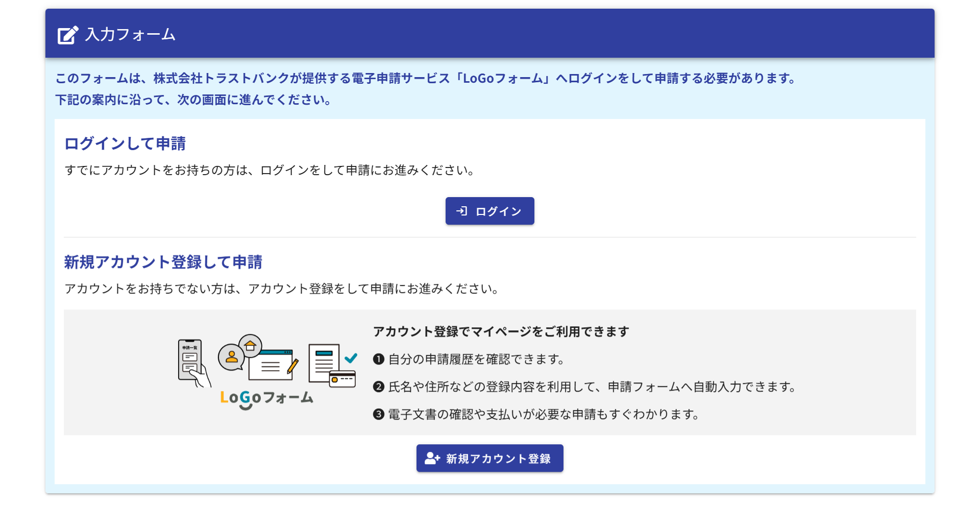Click the person-plus icon on 新規アカウント登録 button

click(431, 458)
